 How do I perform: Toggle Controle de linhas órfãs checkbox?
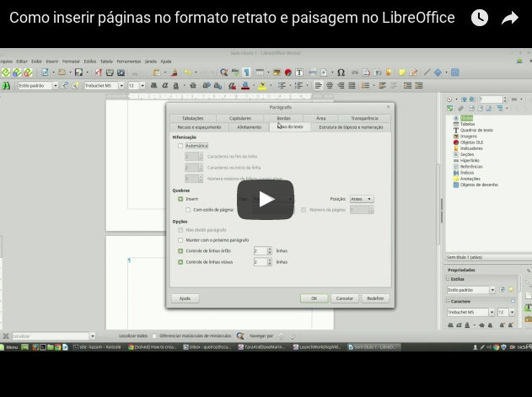click(180, 251)
